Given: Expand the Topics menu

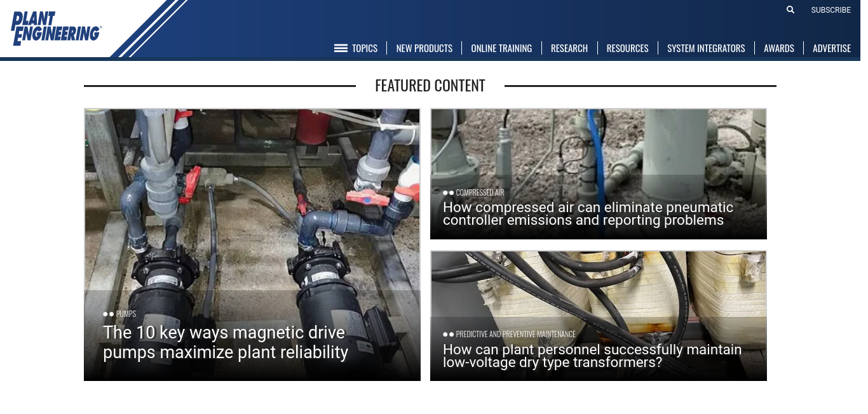Looking at the screenshot, I should pyautogui.click(x=365, y=48).
